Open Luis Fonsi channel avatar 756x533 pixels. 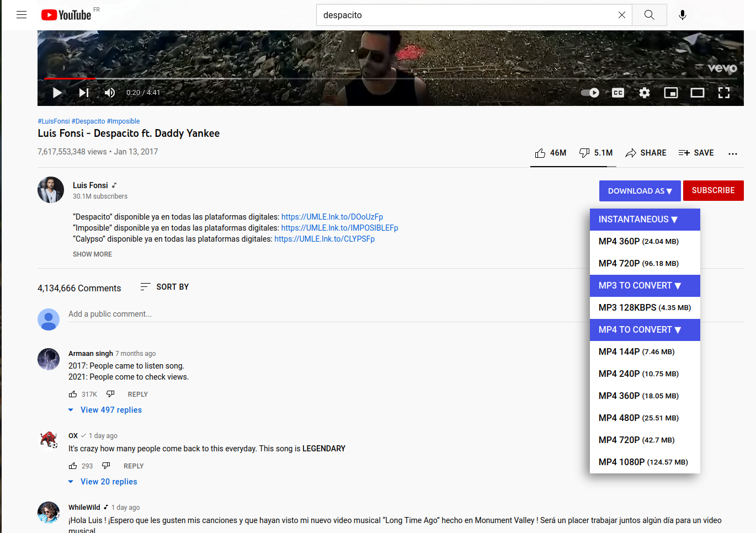(x=51, y=190)
